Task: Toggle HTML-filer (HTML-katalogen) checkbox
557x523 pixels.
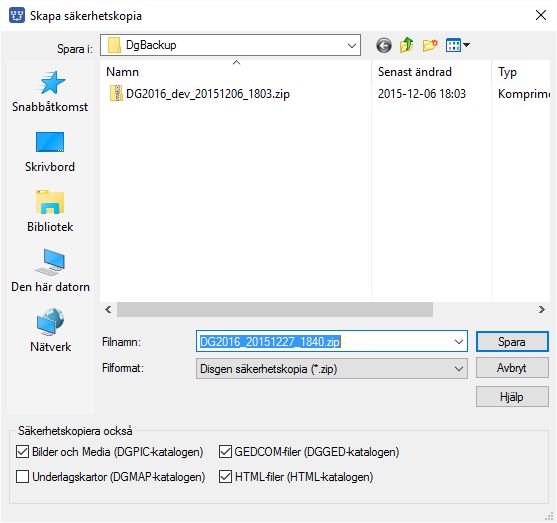Action: pos(225,476)
